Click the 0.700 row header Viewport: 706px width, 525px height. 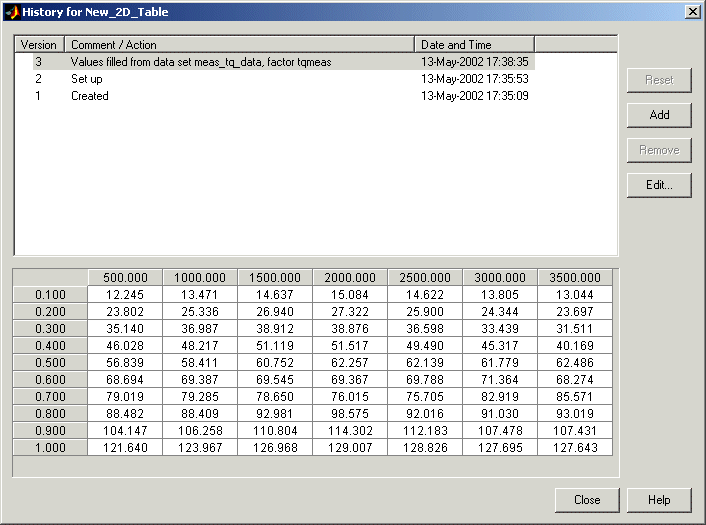click(x=50, y=397)
